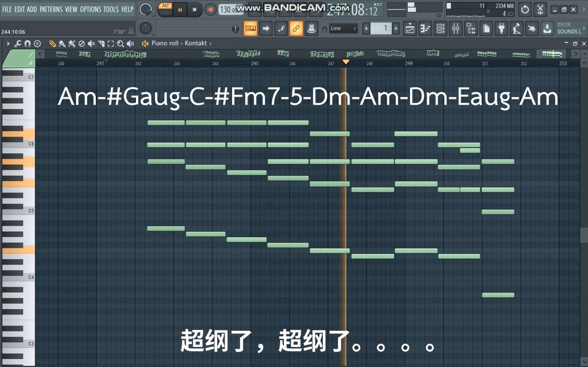The image size is (588, 367).
Task: Expand arrow after Piano roll - Kontakt
Action: click(211, 43)
